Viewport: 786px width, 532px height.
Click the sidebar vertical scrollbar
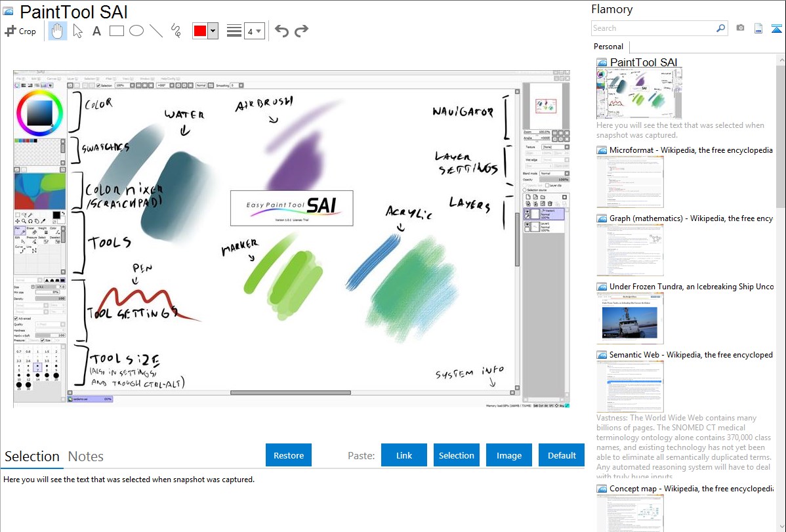coord(781,135)
